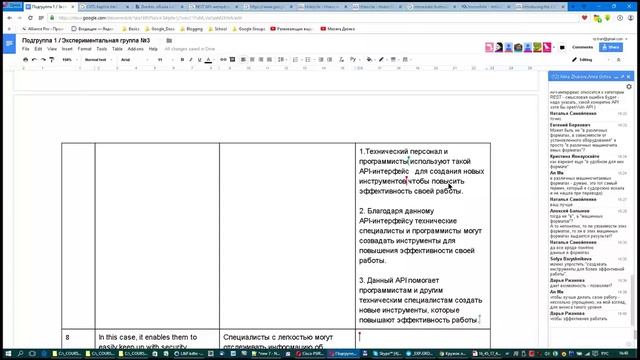Viewport: 640px width, 360px height.
Task: Open the Tools menu
Action: point(102,49)
